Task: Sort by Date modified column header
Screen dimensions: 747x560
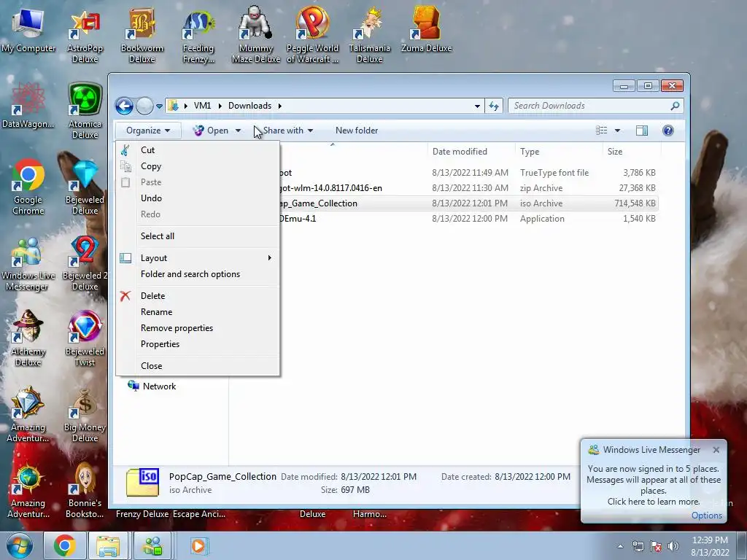Action: tap(471, 152)
